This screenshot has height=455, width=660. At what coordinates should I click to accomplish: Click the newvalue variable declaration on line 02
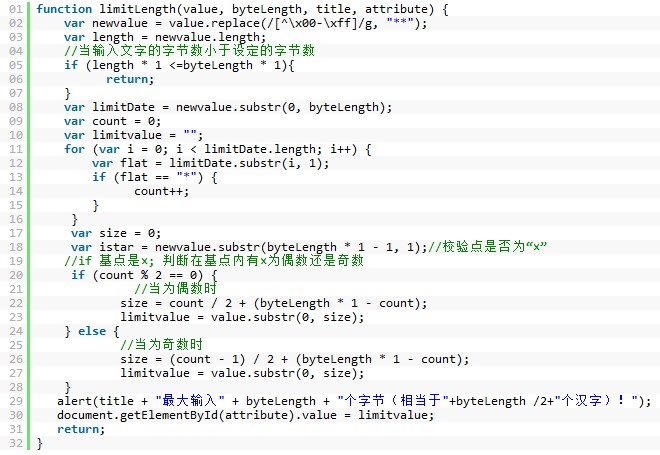point(121,22)
